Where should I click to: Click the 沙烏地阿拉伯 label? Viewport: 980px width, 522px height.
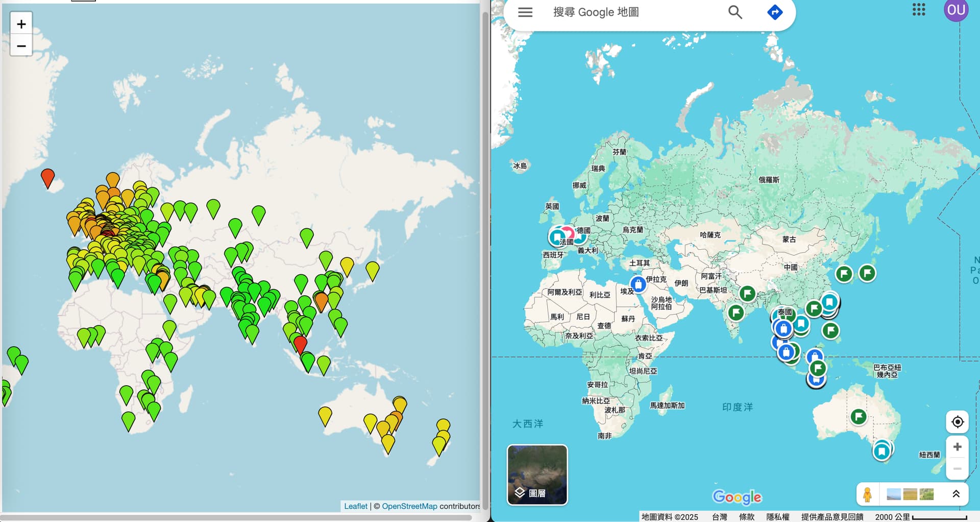[661, 303]
